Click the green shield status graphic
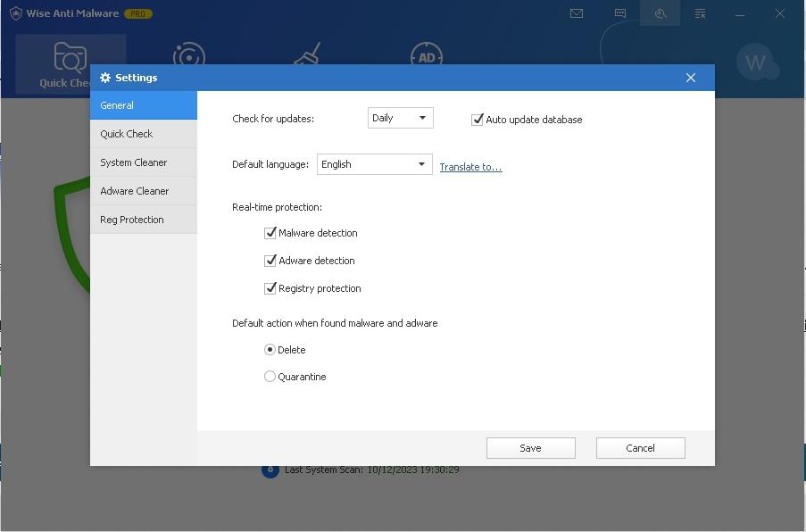806x532 pixels. tap(72, 237)
